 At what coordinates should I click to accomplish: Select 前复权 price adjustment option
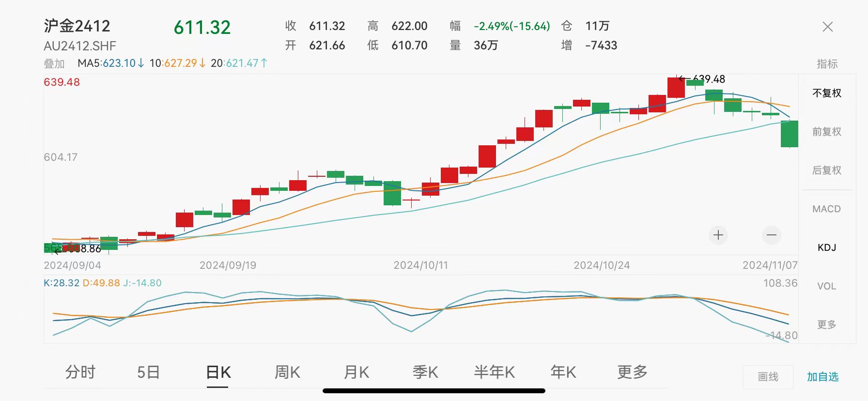(826, 132)
